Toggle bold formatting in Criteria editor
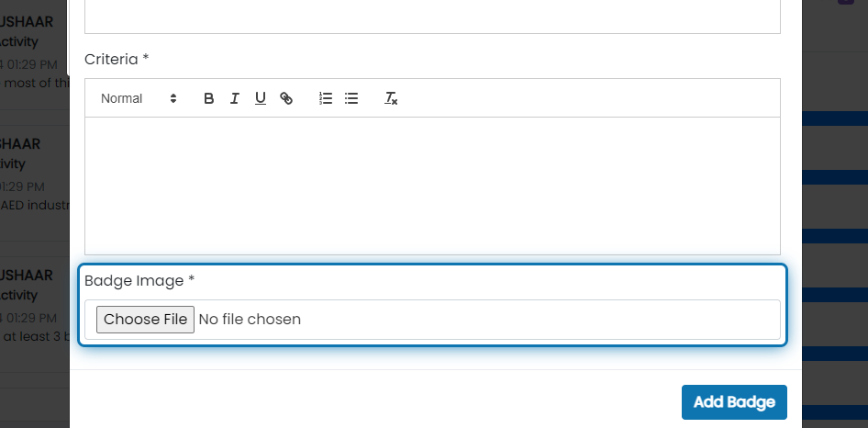The image size is (868, 428). pyautogui.click(x=208, y=98)
